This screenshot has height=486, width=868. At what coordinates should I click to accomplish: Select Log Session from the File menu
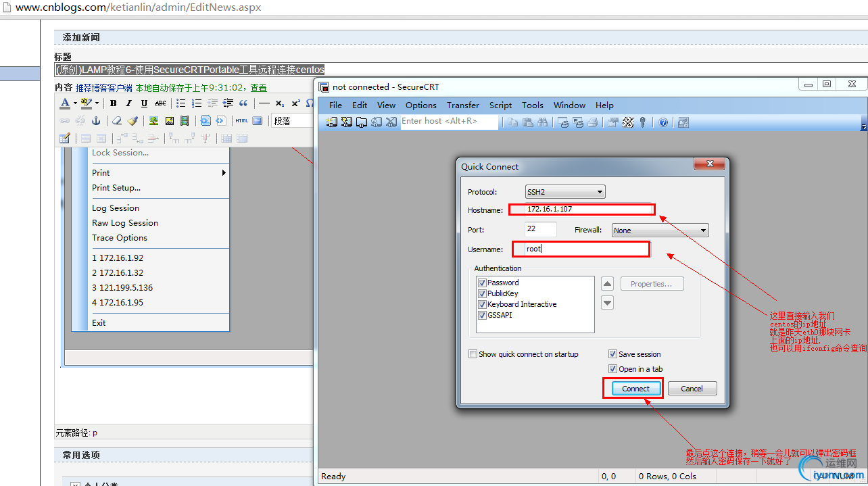pos(116,208)
